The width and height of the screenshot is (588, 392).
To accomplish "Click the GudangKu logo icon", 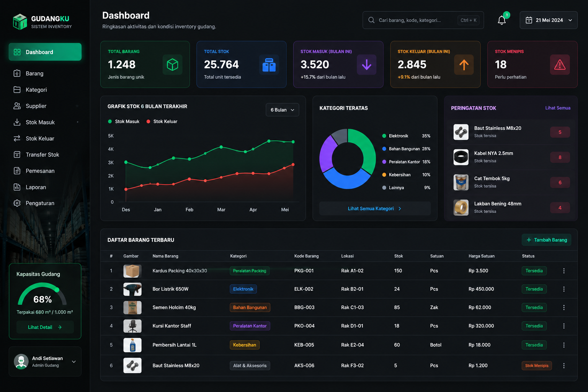I will tap(20, 22).
